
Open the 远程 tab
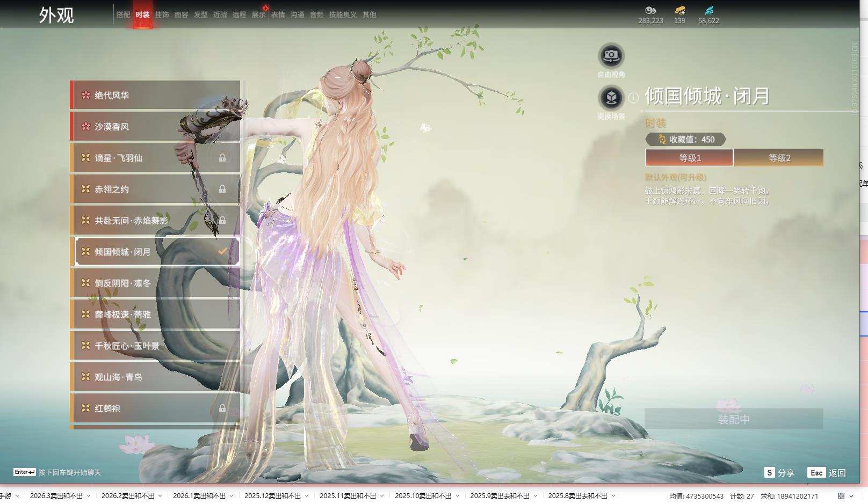point(240,14)
